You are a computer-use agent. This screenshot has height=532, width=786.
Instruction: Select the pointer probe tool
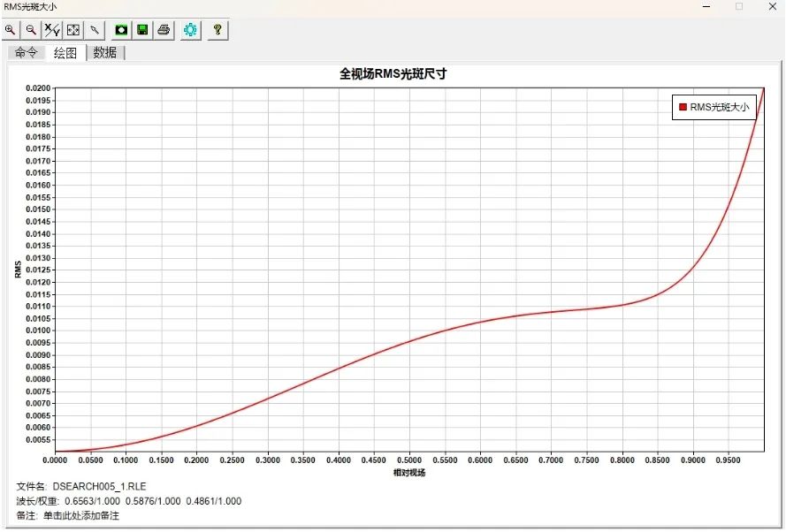[95, 30]
